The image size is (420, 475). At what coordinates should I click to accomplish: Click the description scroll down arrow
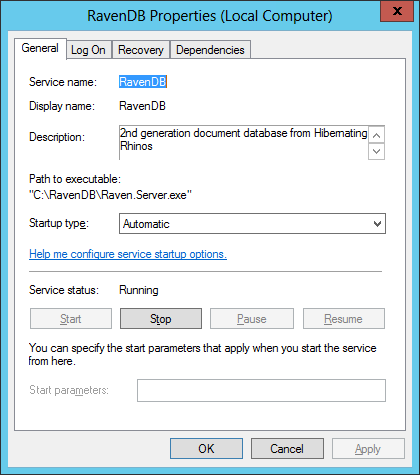pos(376,151)
